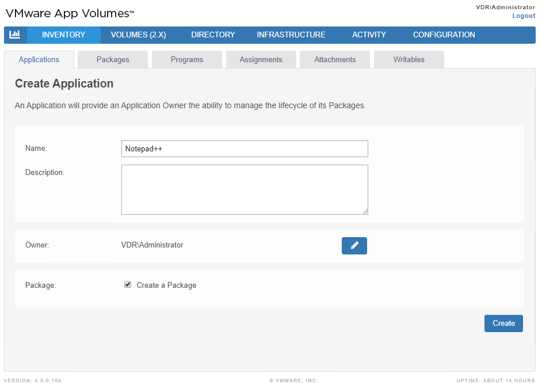Image resolution: width=542 pixels, height=392 pixels.
Task: Open the VOLUMES (2.X) menu
Action: tap(138, 35)
